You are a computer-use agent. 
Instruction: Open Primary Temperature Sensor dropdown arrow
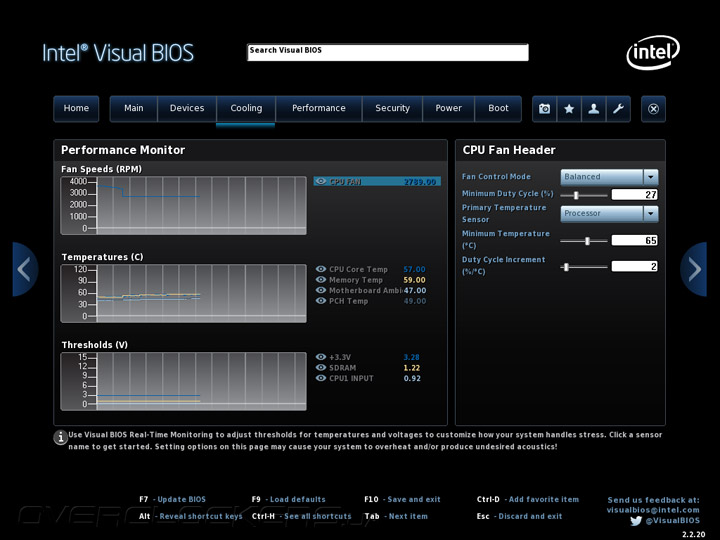click(x=651, y=214)
